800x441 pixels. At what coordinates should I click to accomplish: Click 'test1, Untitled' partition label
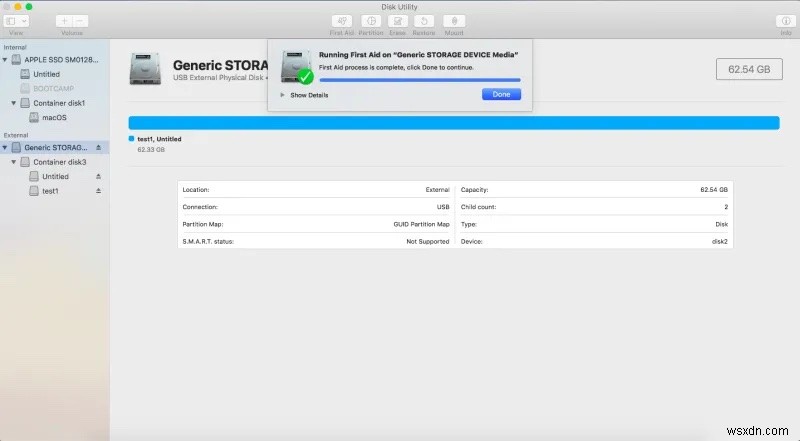click(159, 139)
